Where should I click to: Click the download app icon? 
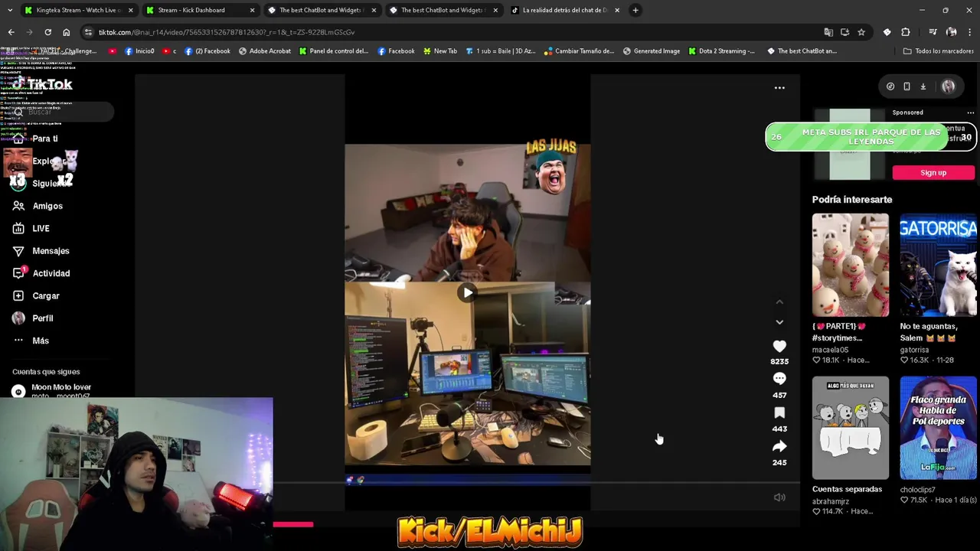923,86
